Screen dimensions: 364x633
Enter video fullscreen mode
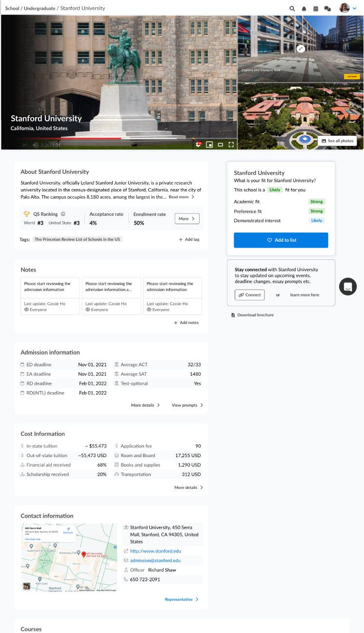[x=231, y=145]
